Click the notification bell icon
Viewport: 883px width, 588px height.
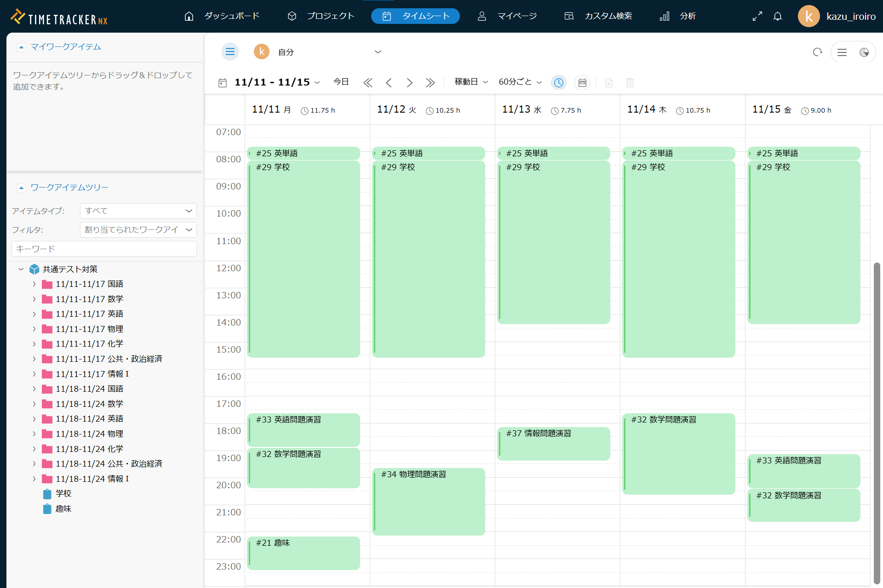pyautogui.click(x=777, y=17)
